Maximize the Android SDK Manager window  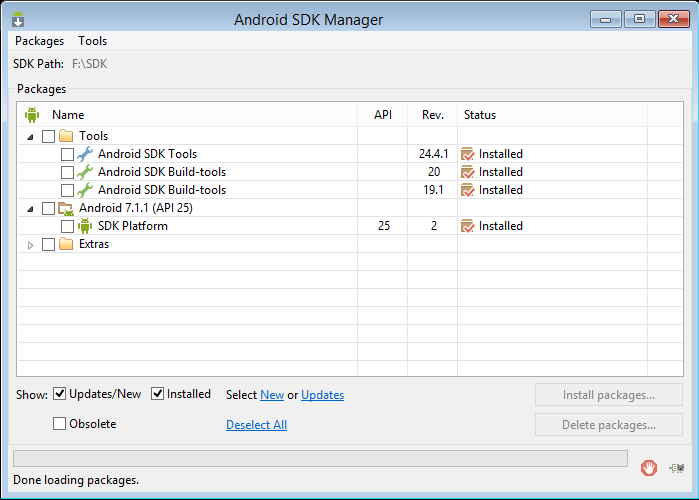(639, 19)
